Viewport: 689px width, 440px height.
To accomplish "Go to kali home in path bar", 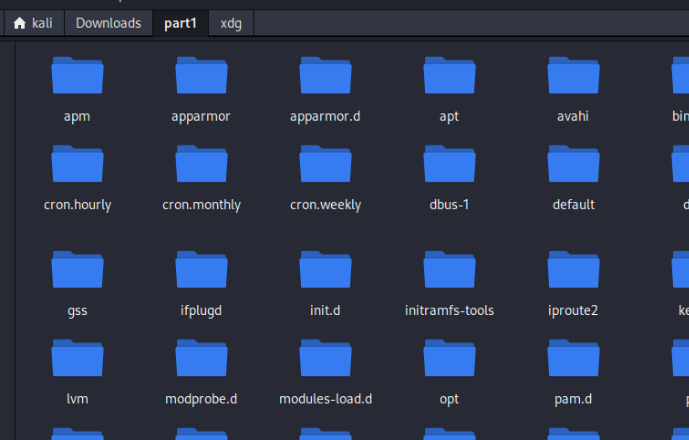I will click(34, 23).
